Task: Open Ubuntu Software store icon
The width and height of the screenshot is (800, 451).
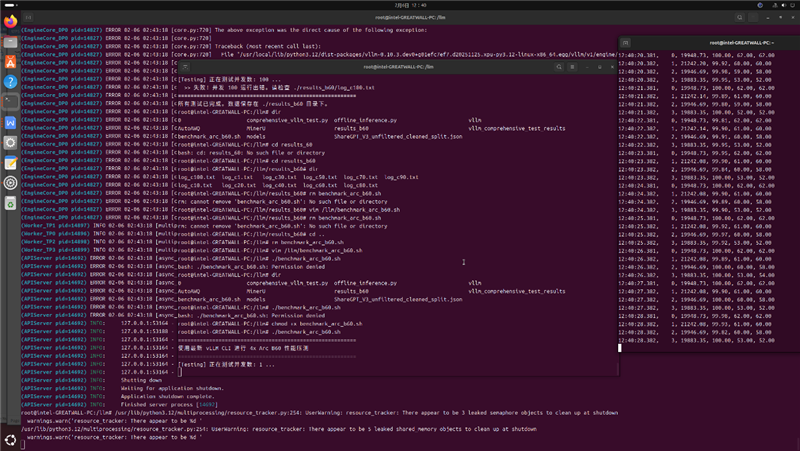Action: tap(10, 62)
